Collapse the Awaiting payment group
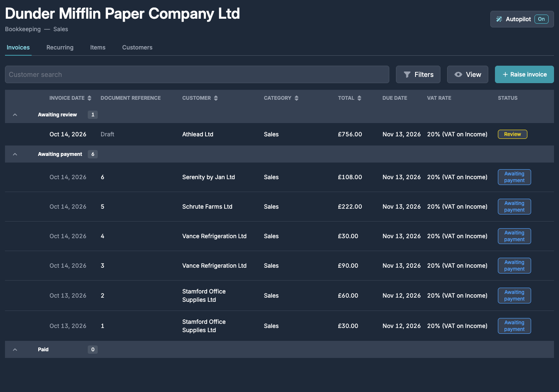This screenshot has width=559, height=392. (15, 154)
